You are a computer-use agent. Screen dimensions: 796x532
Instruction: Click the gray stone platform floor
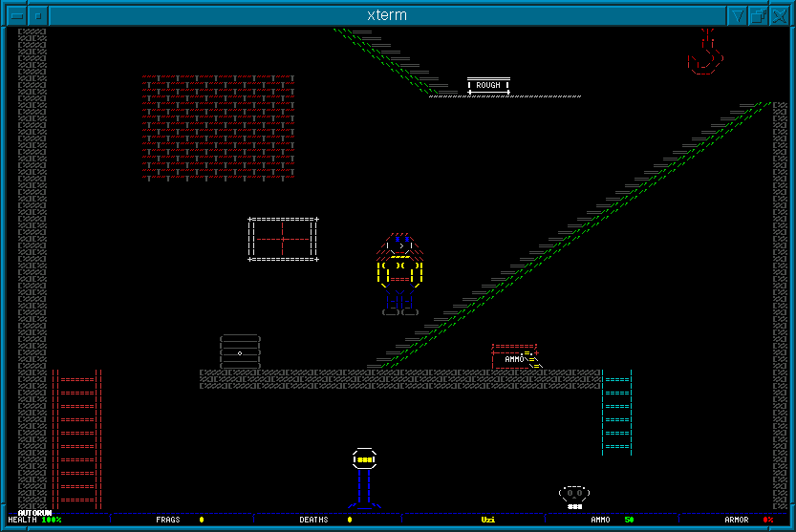[400, 379]
